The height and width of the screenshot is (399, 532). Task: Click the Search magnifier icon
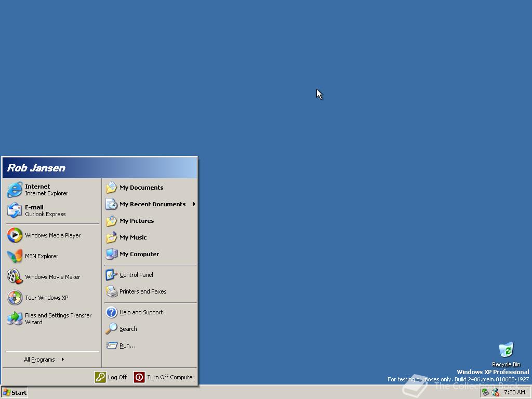(x=111, y=328)
